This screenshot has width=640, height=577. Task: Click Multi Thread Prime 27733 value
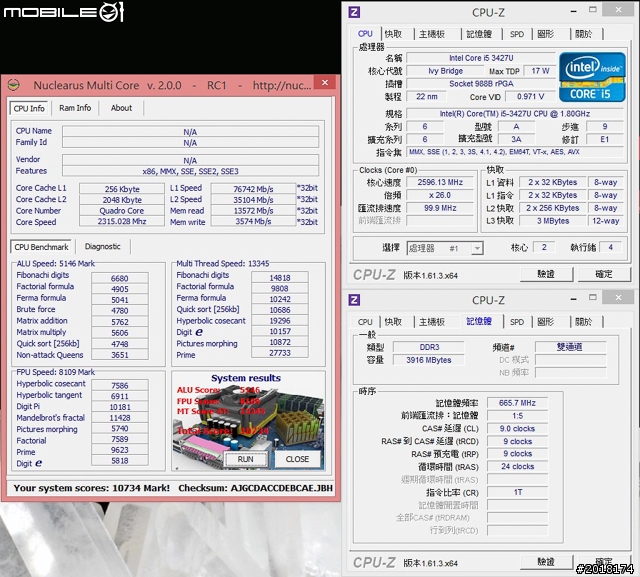280,353
